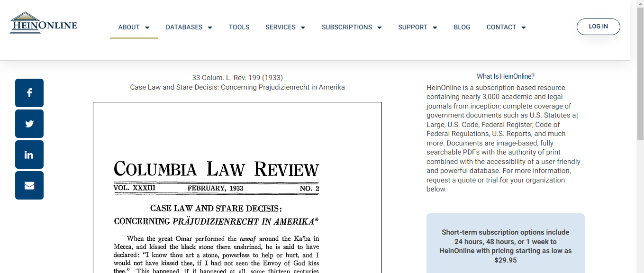Share article on LinkedIn
Viewport: 644px width, 273px height.
coord(29,155)
